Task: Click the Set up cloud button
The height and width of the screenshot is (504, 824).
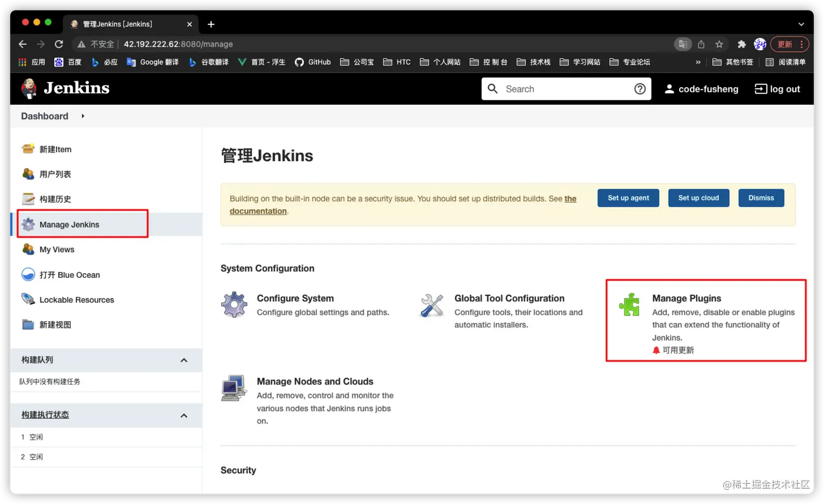Action: click(x=699, y=198)
